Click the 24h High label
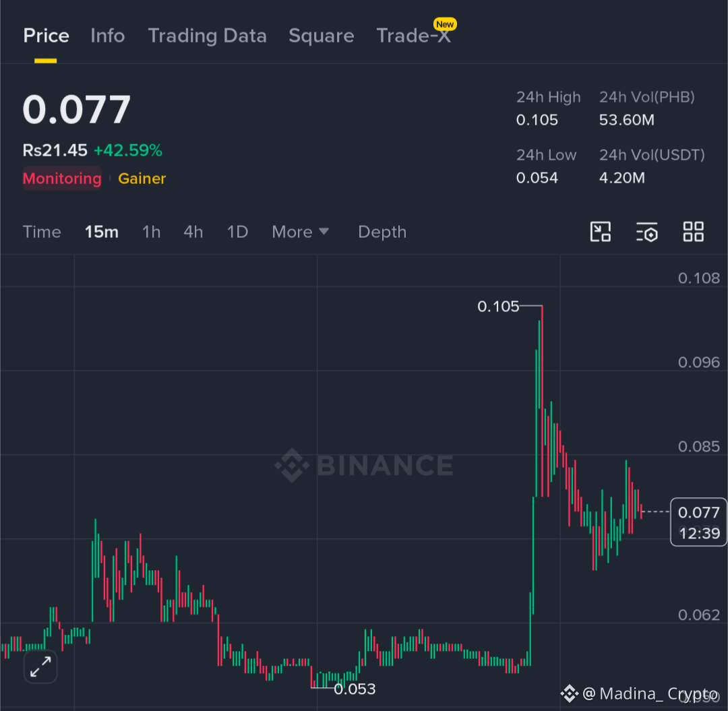Viewport: 728px width, 711px height. (x=548, y=98)
